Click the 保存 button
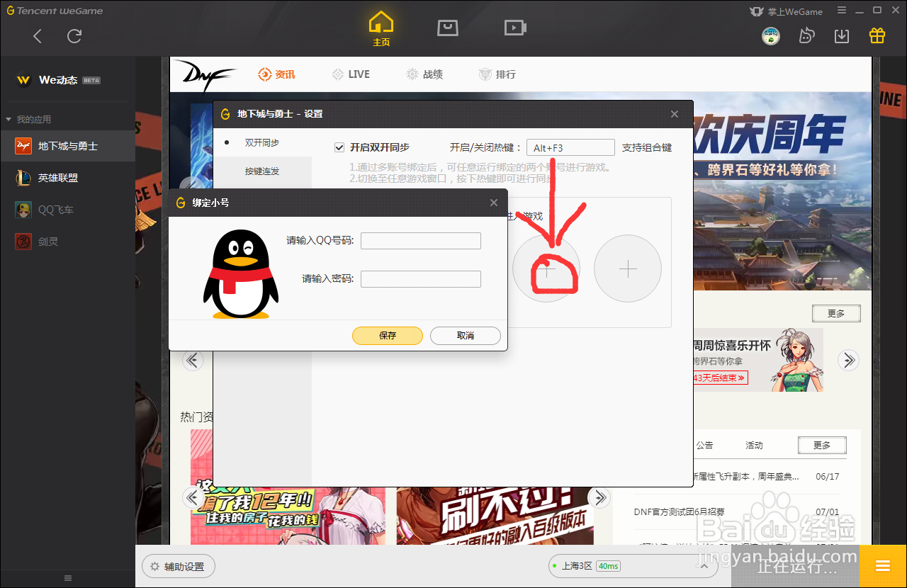Screen dimensions: 907x588 (x=388, y=336)
